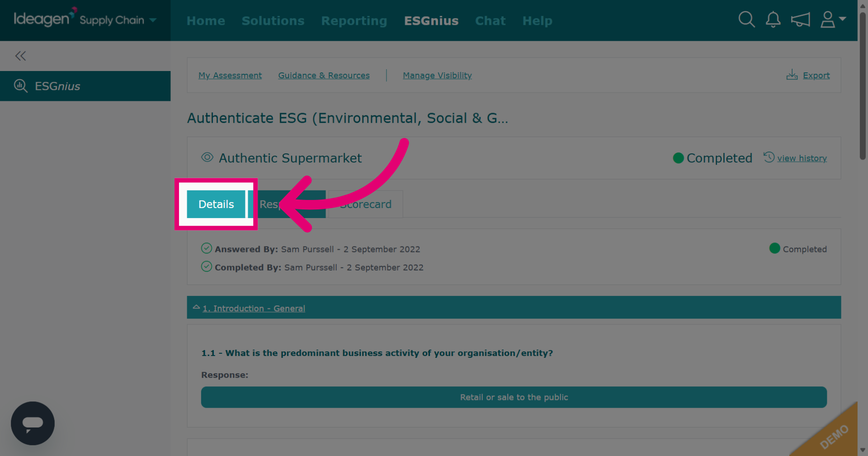Go to the Home menu
This screenshot has height=456, width=868.
point(206,21)
